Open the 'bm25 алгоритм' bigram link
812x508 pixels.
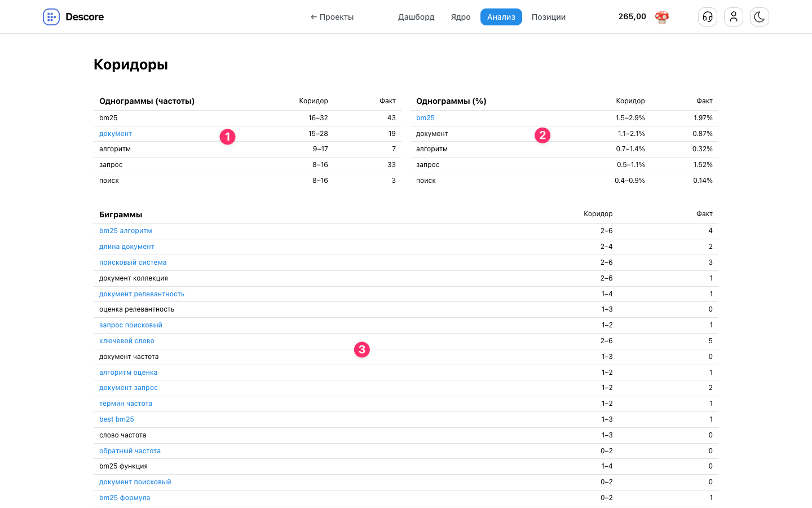coord(126,231)
